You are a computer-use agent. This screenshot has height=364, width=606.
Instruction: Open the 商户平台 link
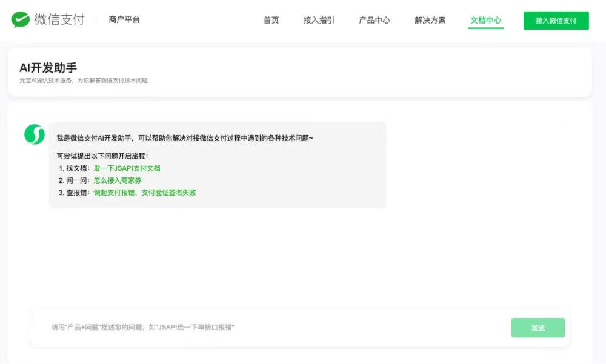125,19
